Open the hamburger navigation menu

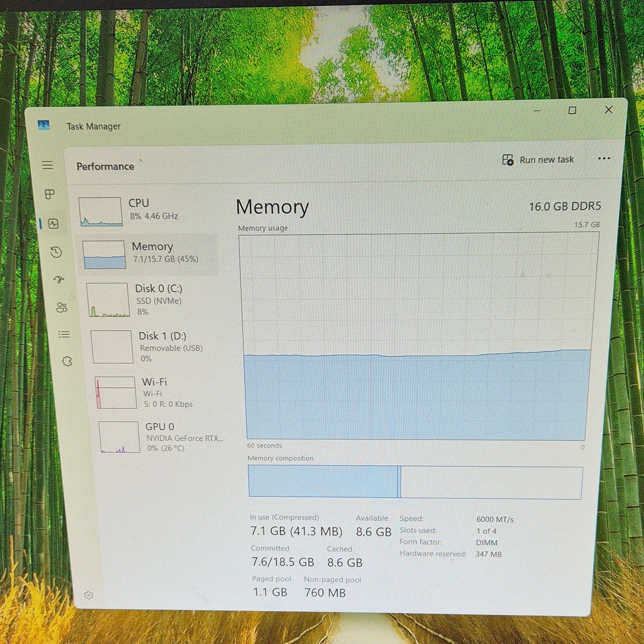pyautogui.click(x=48, y=165)
